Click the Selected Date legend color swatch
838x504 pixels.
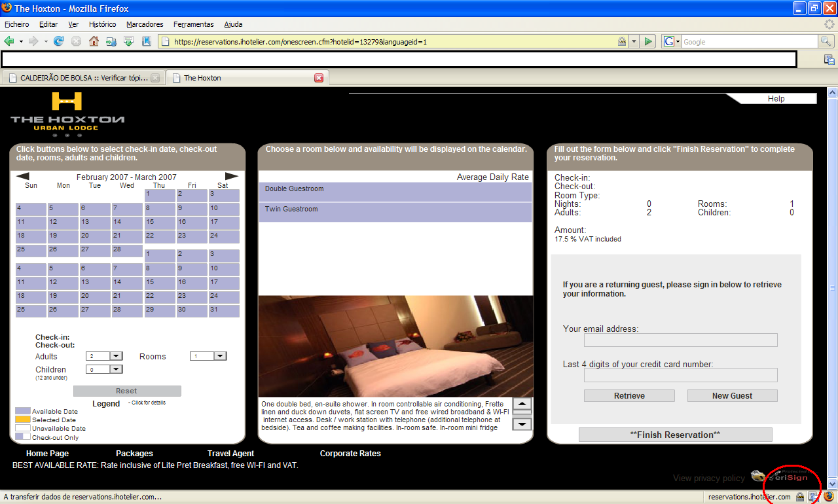click(x=23, y=420)
